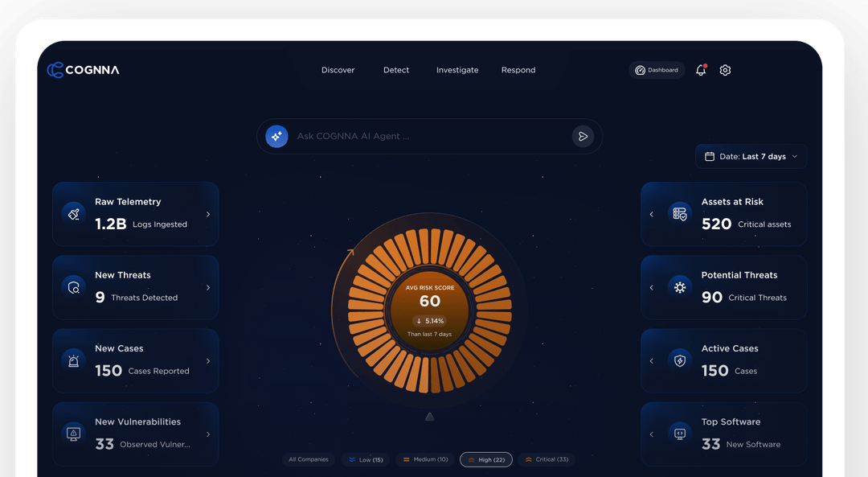This screenshot has width=868, height=477.
Task: Click the Ask COGNNA AI Agent field
Action: 429,136
